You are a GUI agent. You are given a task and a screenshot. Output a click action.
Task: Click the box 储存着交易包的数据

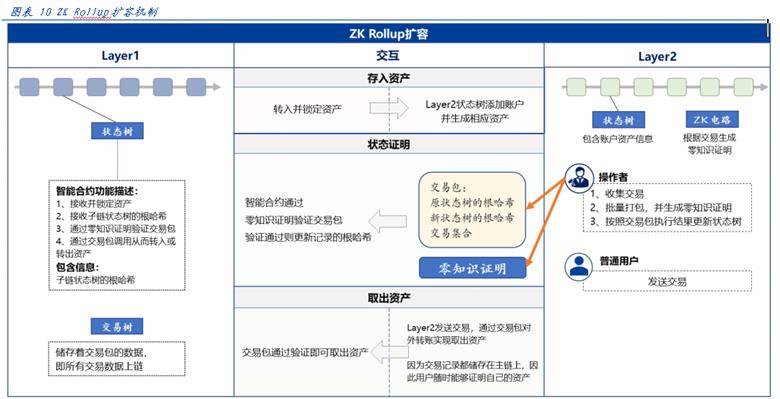pos(117,360)
